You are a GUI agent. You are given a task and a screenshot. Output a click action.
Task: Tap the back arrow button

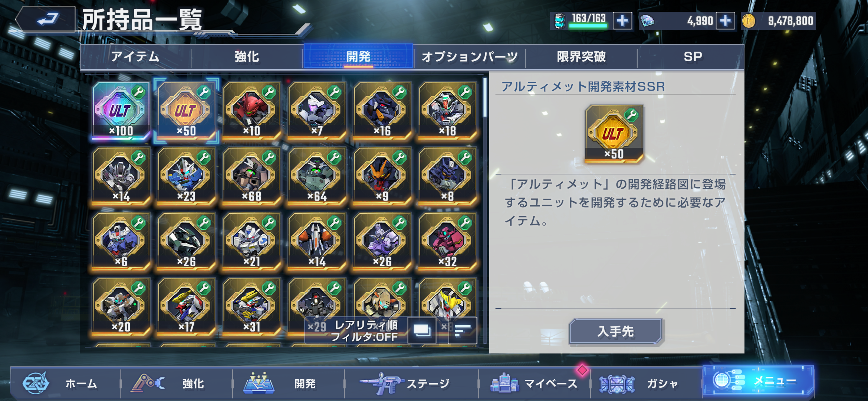[x=46, y=19]
